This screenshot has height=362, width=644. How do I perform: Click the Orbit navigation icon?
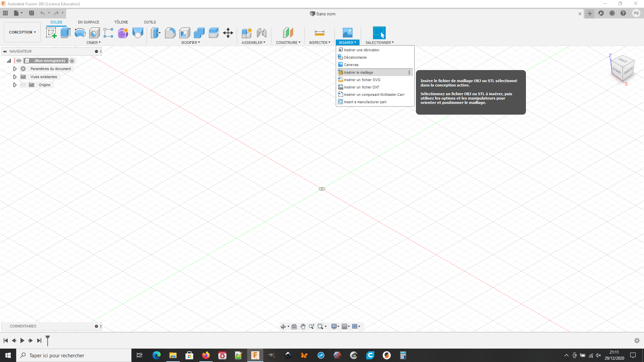[x=283, y=326]
